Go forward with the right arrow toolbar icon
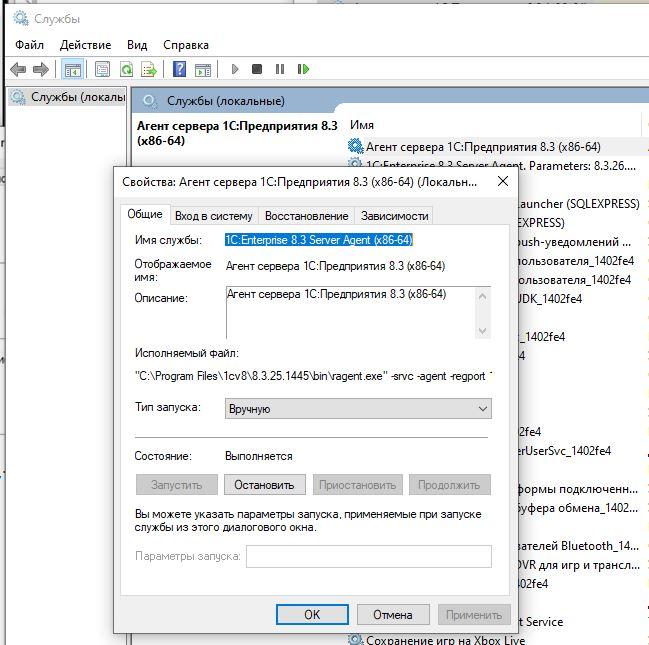This screenshot has width=649, height=645. click(x=41, y=69)
